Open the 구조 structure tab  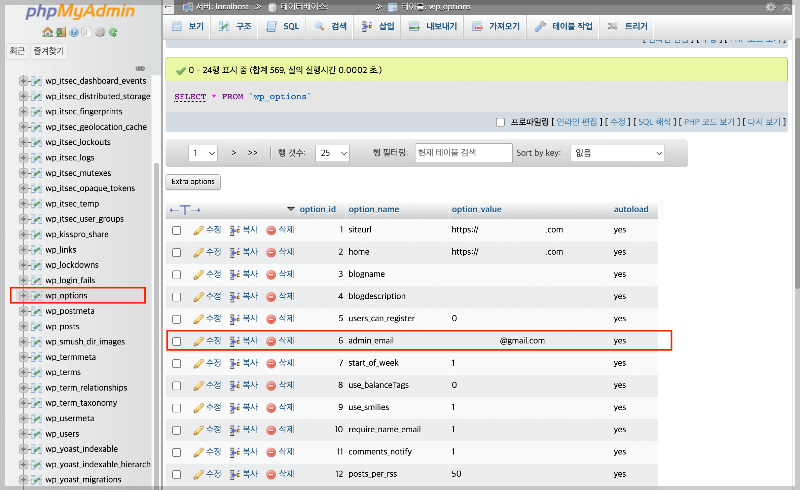(235, 27)
